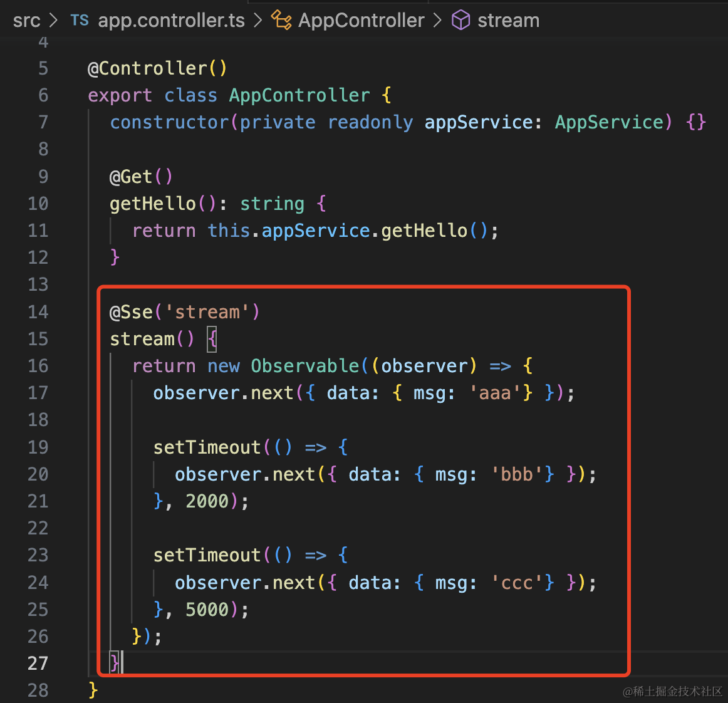Click setTimeout on line 23
Viewport: 728px width, 703px height.
pos(207,555)
